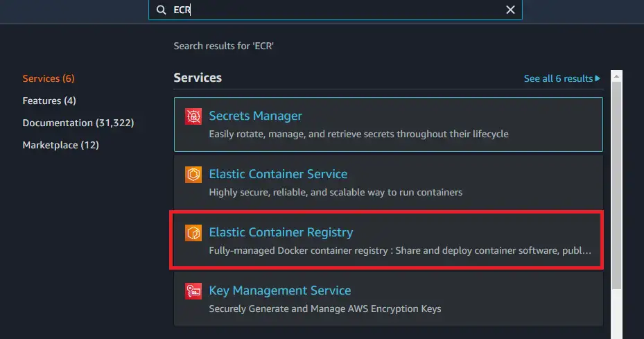644x339 pixels.
Task: Expand arrow next to See all results
Action: pos(598,78)
